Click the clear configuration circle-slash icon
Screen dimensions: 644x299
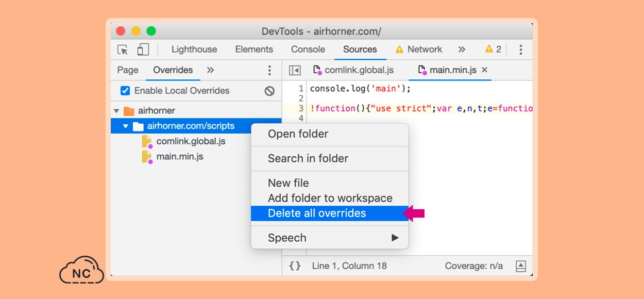pyautogui.click(x=269, y=91)
